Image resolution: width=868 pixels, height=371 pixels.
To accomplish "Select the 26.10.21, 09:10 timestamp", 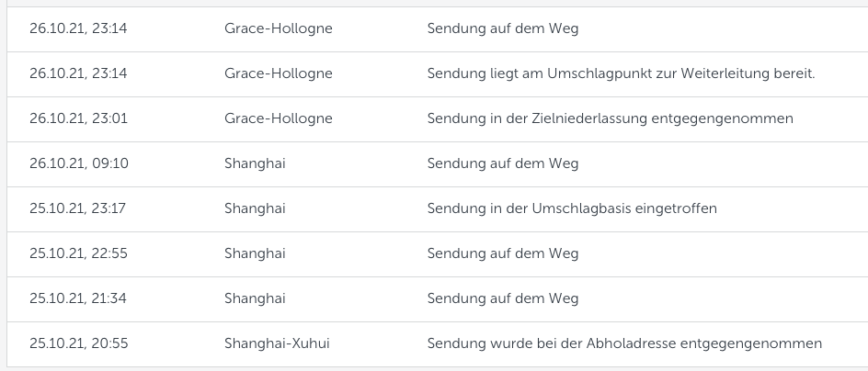I will [78, 163].
